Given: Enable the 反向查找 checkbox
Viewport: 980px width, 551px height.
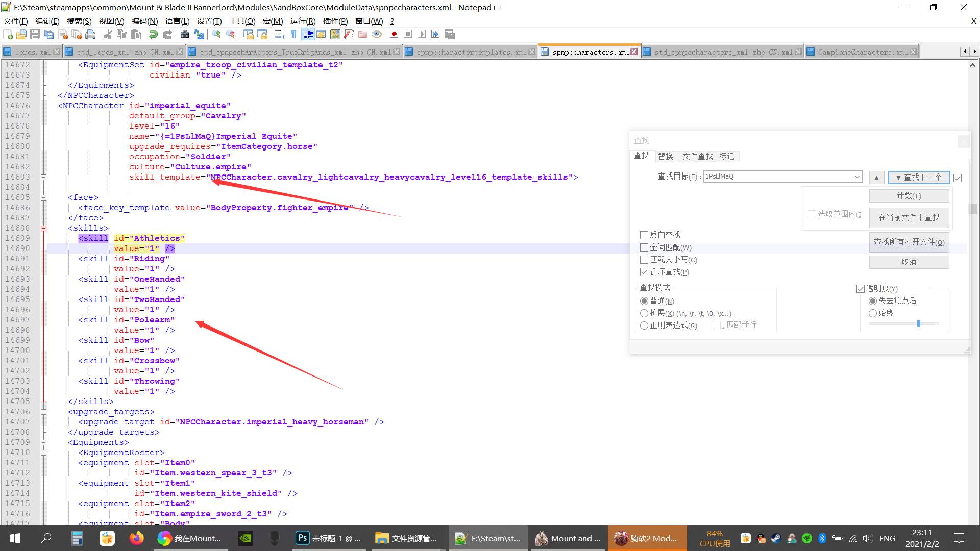Looking at the screenshot, I should (644, 235).
